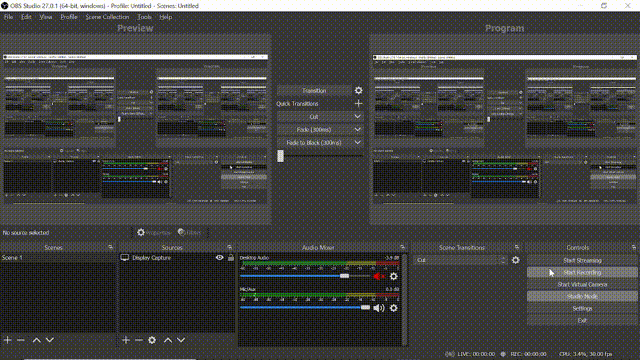Open the File menu
The image size is (640, 360).
(x=9, y=17)
